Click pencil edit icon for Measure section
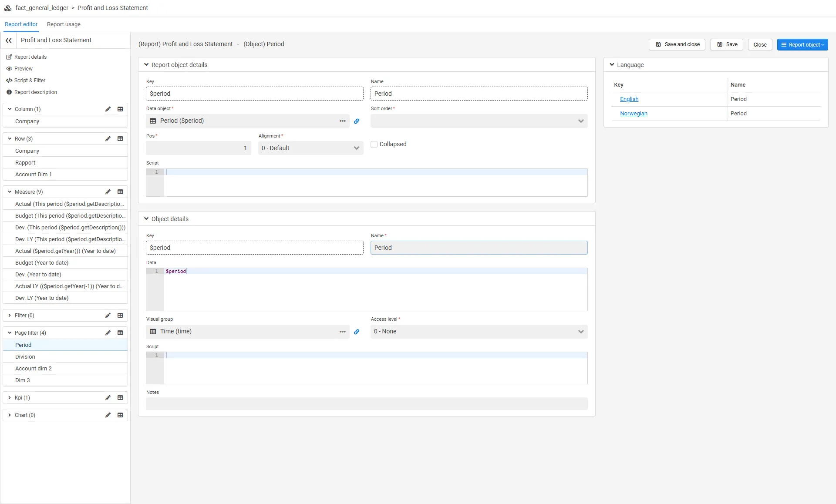The width and height of the screenshot is (836, 504). (108, 192)
